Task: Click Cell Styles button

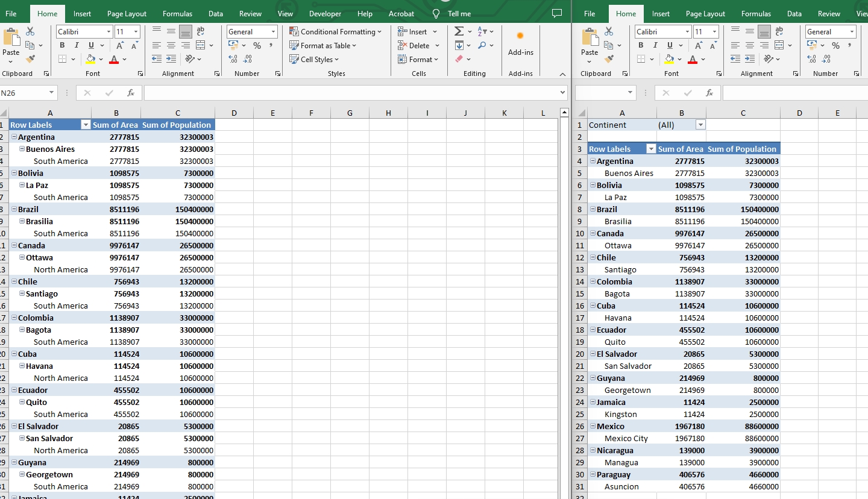Action: tap(314, 59)
